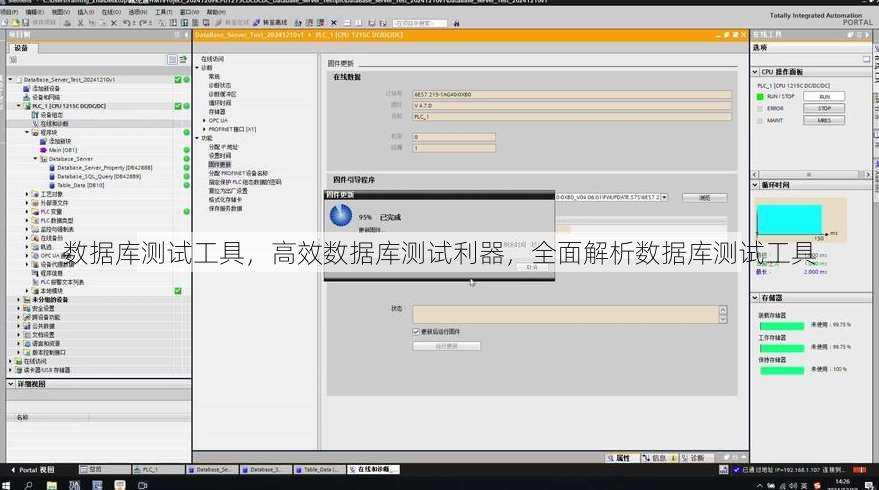Click the Main [OB1] block icon
879x490 pixels.
43,150
